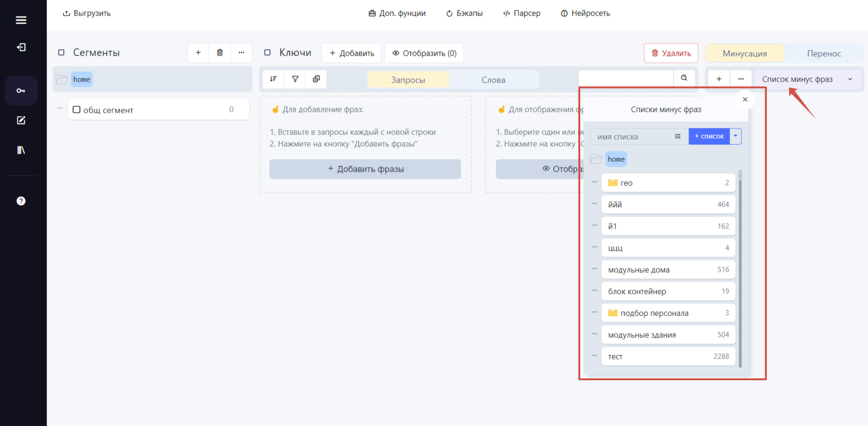Check the общ сегмент checkbox
This screenshot has width=868, height=426.
click(x=76, y=109)
